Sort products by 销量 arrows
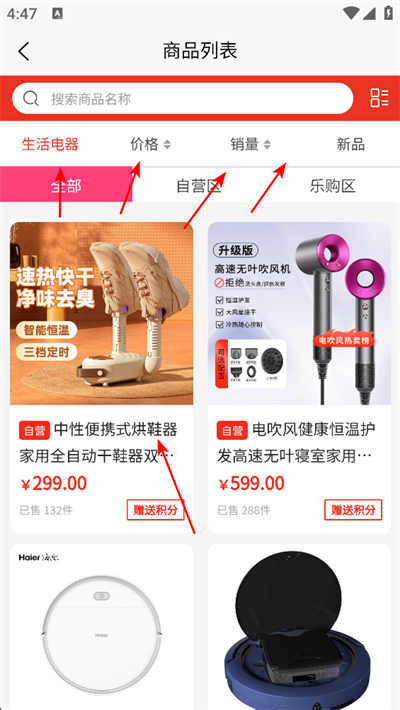This screenshot has width=400, height=710. pyautogui.click(x=267, y=144)
